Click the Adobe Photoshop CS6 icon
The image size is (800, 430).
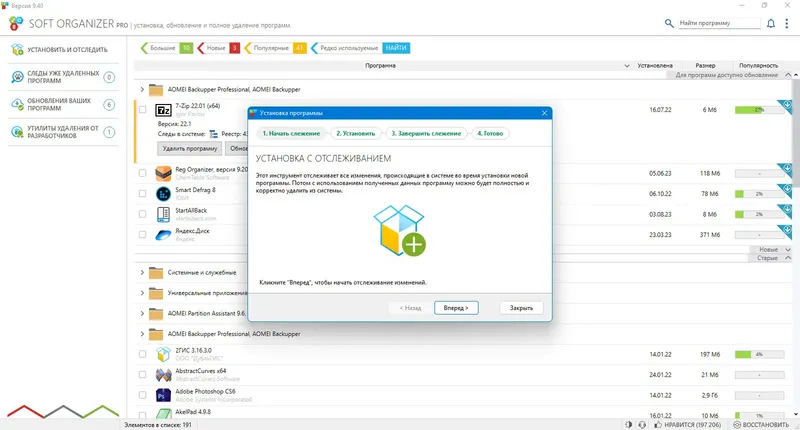pos(163,395)
